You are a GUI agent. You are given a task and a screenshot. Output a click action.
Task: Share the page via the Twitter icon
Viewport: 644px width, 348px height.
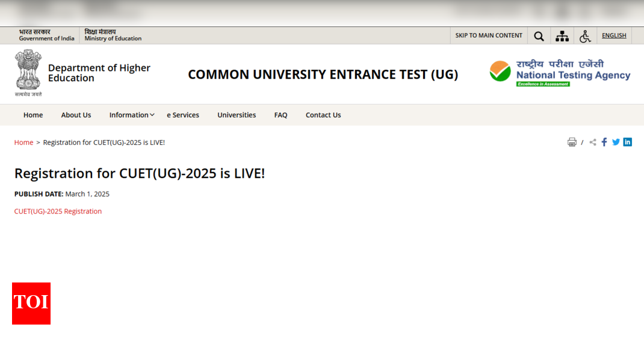click(x=616, y=142)
